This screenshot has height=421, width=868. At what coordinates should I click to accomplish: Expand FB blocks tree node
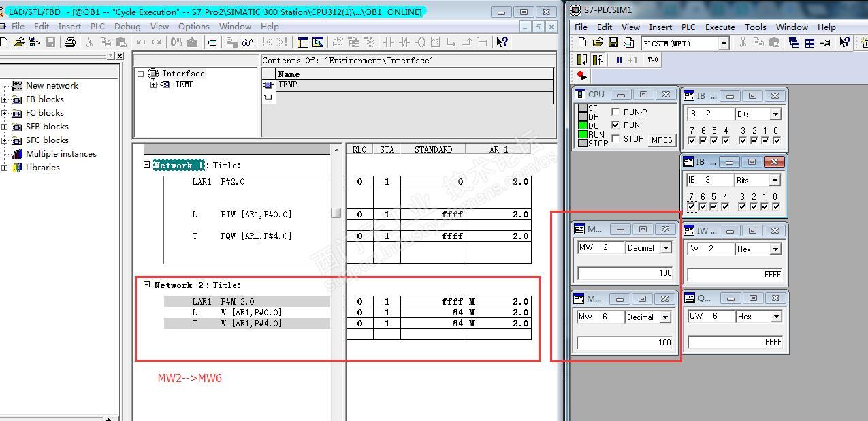tap(5, 99)
